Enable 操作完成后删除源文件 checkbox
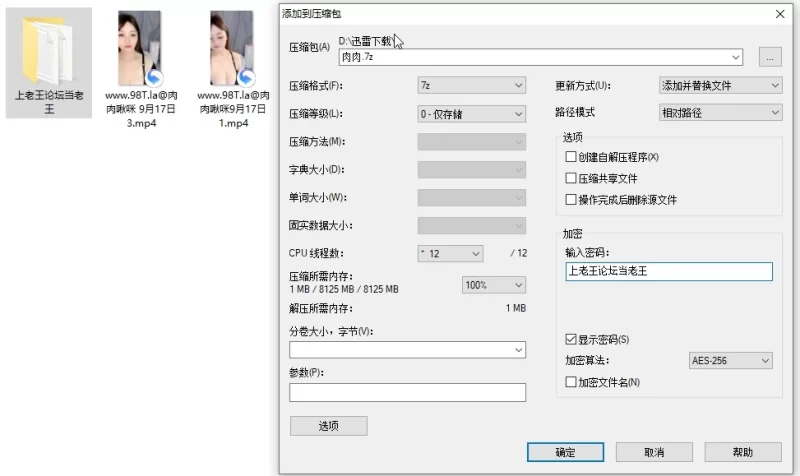 point(571,199)
